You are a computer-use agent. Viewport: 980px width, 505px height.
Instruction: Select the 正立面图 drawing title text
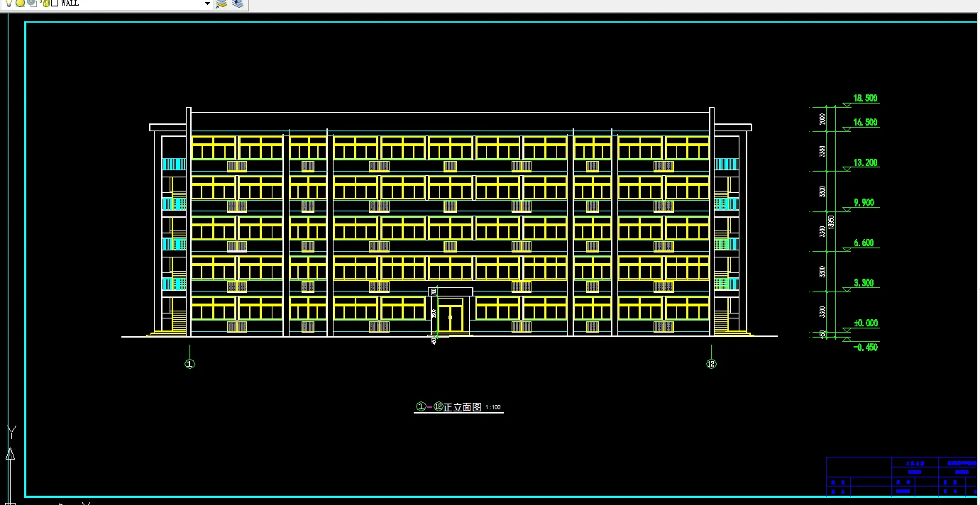[463, 407]
